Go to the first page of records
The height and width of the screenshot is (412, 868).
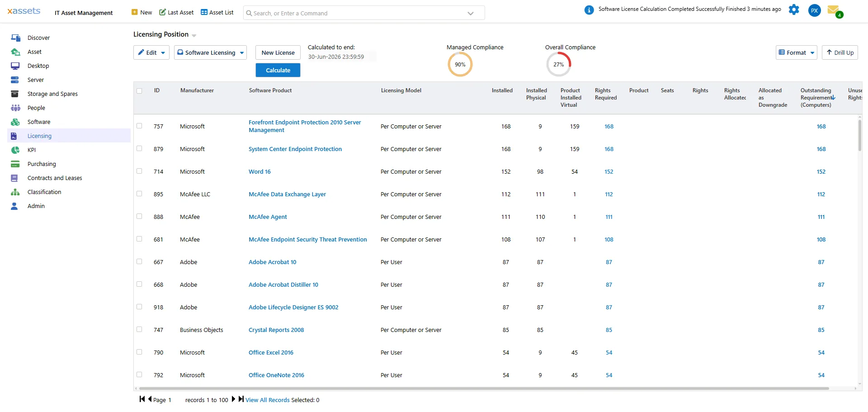142,399
